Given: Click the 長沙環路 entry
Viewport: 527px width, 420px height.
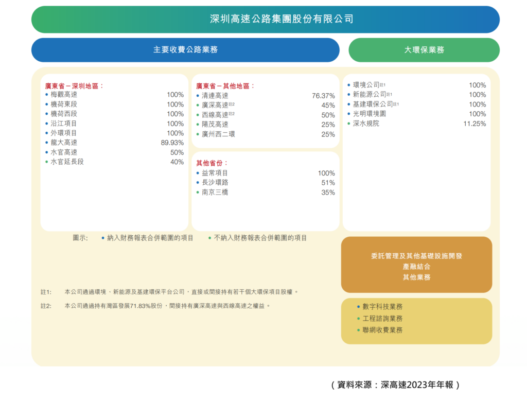Looking at the screenshot, I should 215,182.
